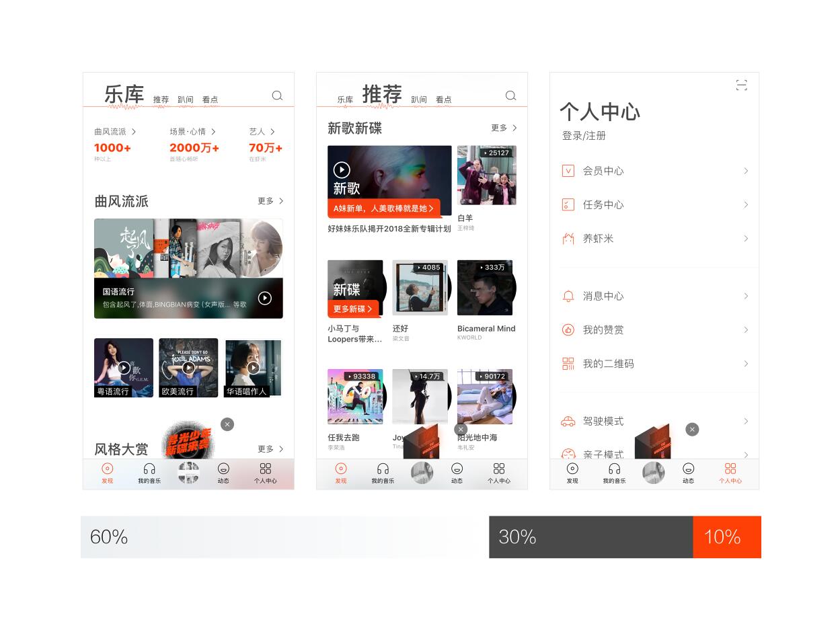Select 动态 bottom tab on 个人中心 screen
The height and width of the screenshot is (628, 840).
pos(688,473)
